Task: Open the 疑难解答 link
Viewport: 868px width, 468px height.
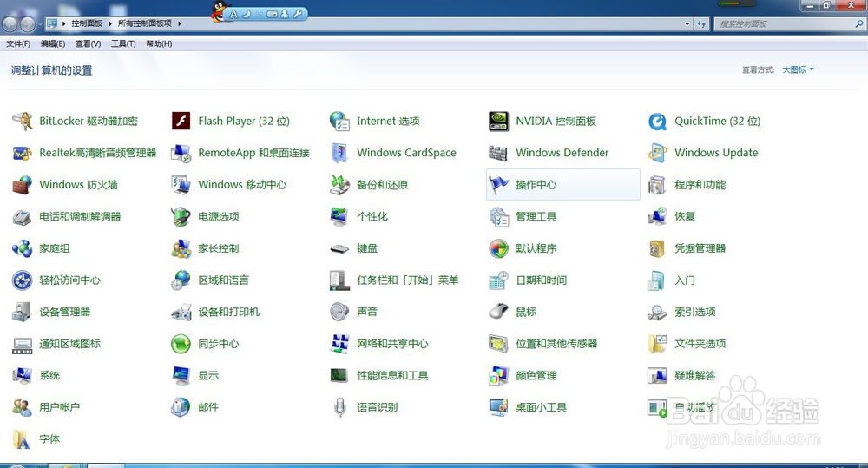Action: 694,375
